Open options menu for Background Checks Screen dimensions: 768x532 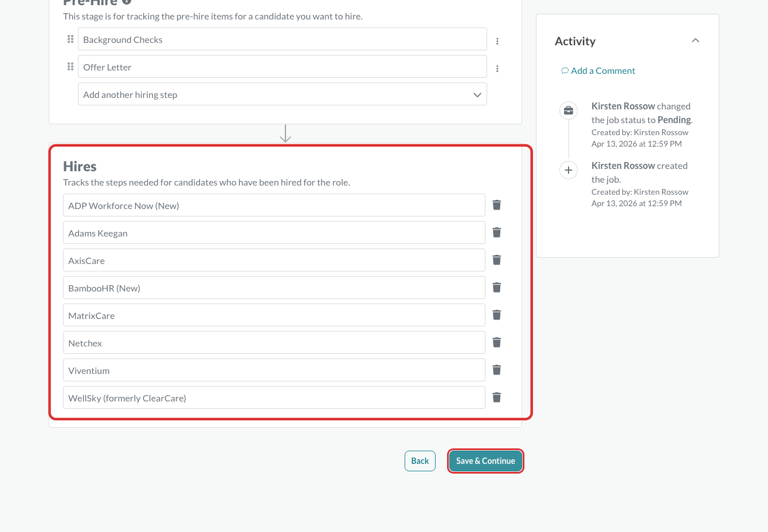tap(497, 41)
